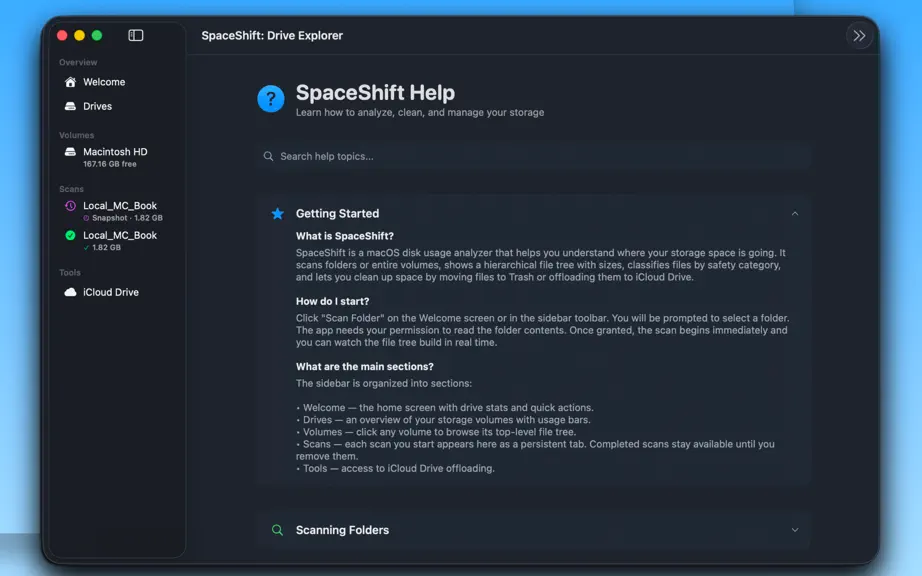This screenshot has height=576, width=922.
Task: Click the Scanning Folders section title
Action: (x=342, y=530)
